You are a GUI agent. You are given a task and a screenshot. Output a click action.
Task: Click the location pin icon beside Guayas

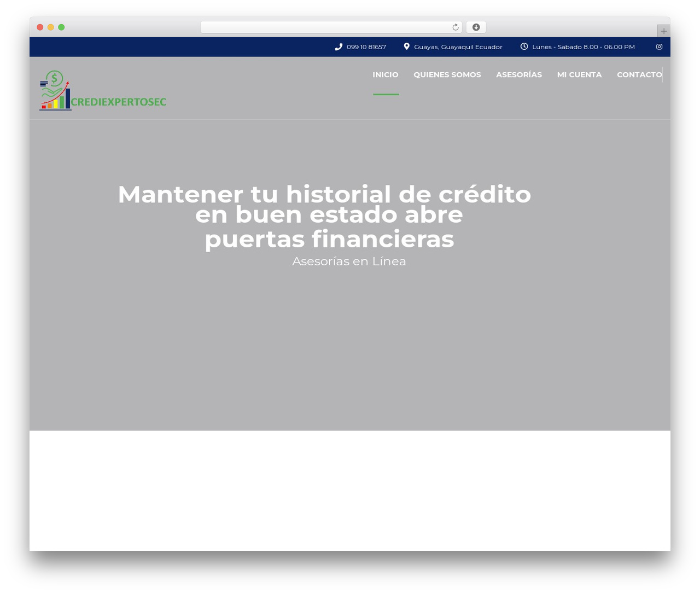click(x=406, y=46)
